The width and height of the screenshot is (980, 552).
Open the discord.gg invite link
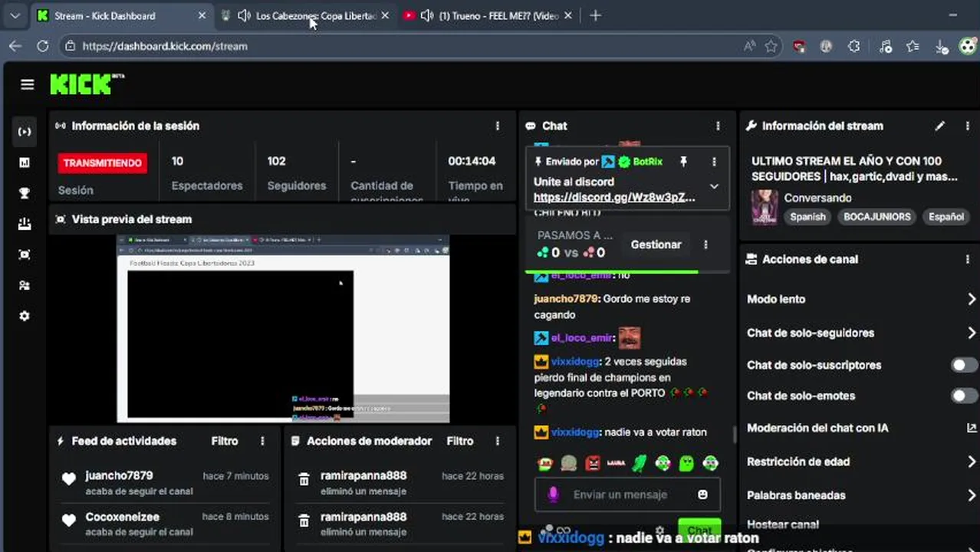(x=614, y=197)
